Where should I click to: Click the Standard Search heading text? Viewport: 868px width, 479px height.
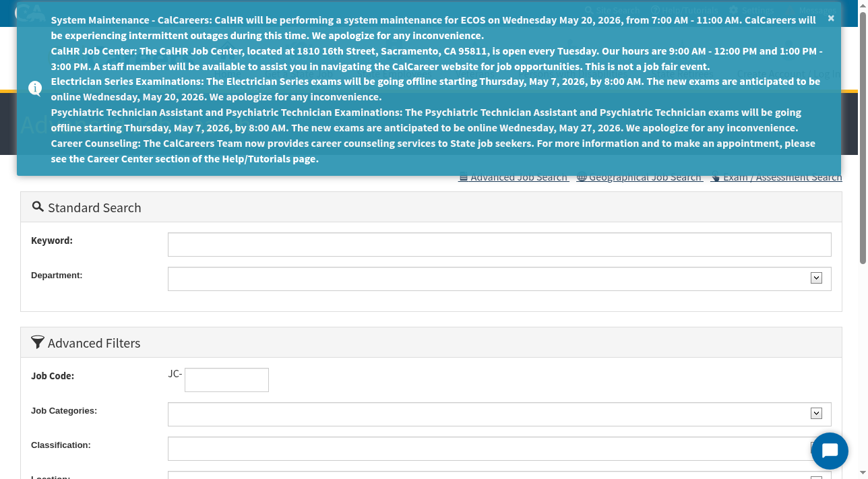pyautogui.click(x=94, y=207)
